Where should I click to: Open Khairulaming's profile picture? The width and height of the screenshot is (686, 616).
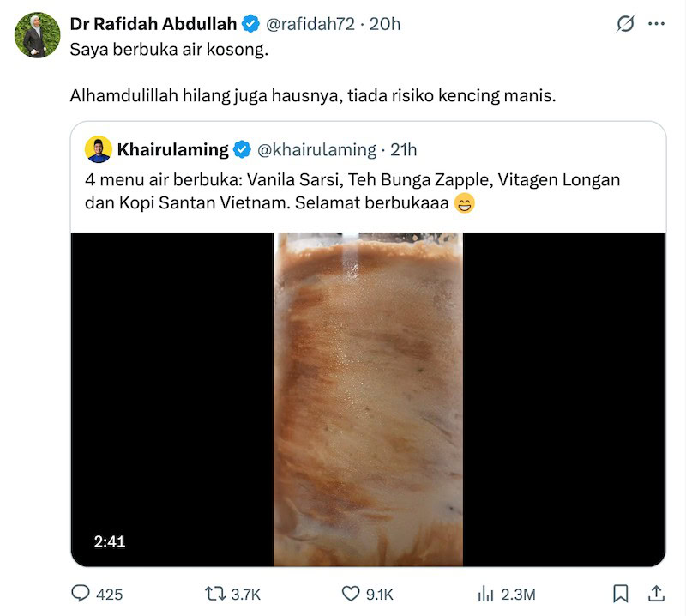97,148
